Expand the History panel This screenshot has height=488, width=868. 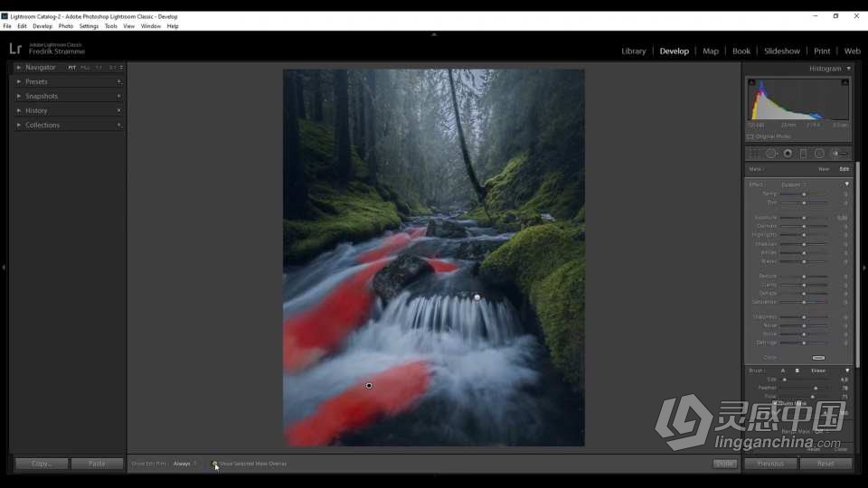click(x=19, y=110)
